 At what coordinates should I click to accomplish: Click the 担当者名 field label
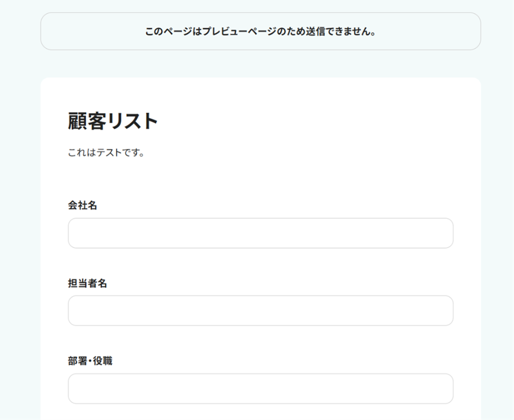(87, 283)
